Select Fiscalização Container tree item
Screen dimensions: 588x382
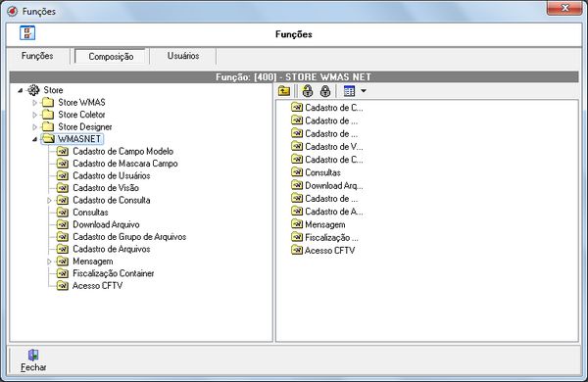[x=114, y=273]
